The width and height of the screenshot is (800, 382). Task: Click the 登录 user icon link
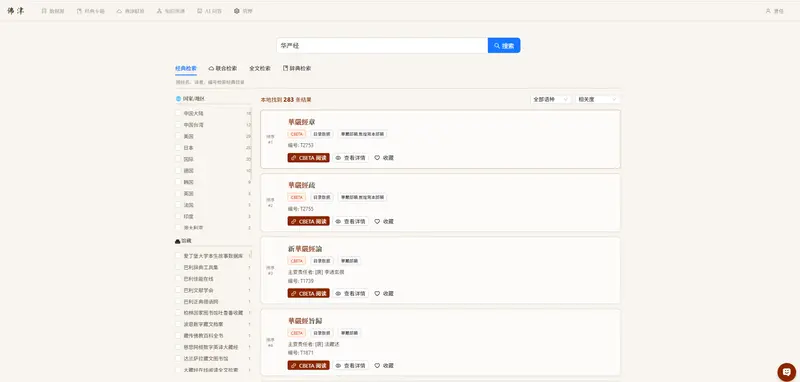click(x=774, y=11)
